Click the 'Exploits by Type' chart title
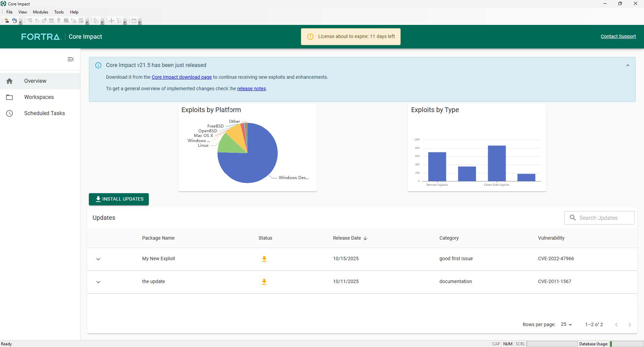644x347 pixels. (435, 110)
